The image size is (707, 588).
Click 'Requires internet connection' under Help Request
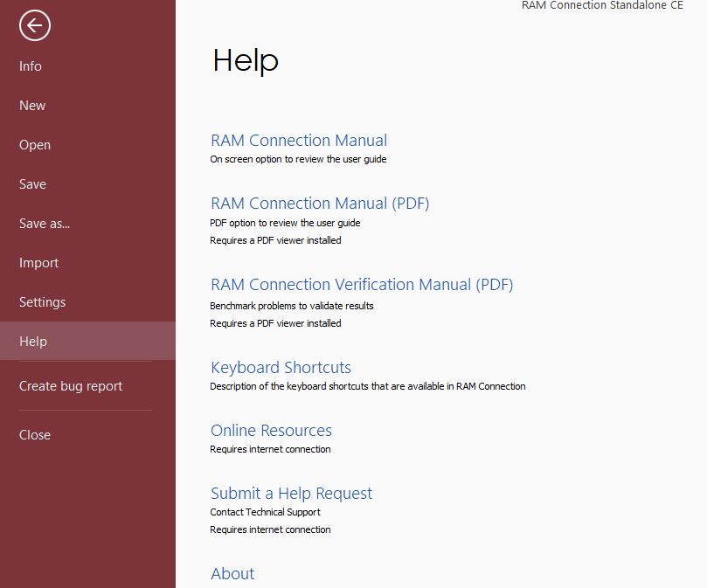click(270, 529)
